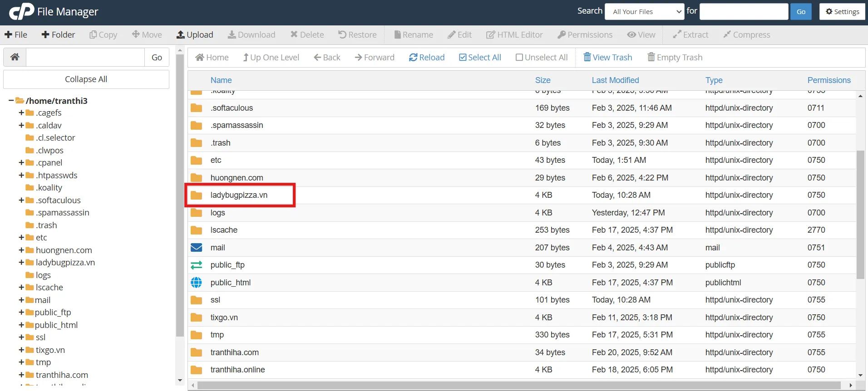Sort files by Size column

point(542,80)
